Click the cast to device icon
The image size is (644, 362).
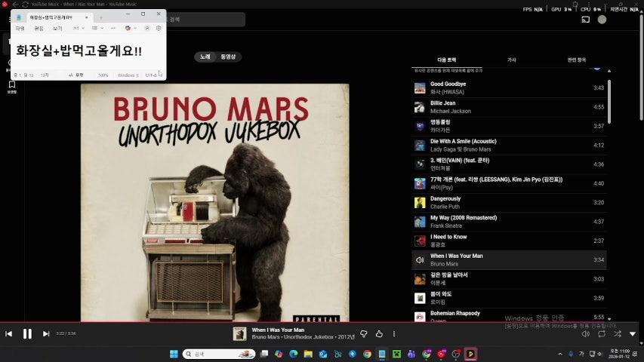(x=585, y=19)
